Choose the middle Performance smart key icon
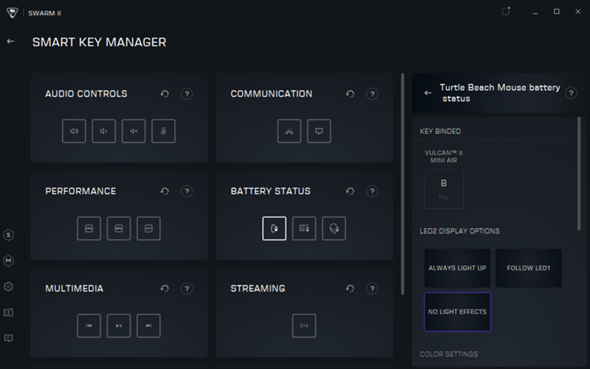 119,228
